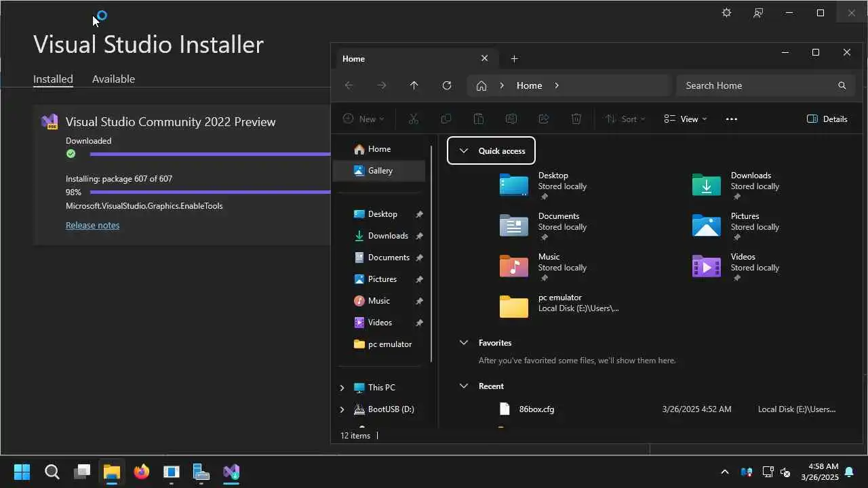Select Gallery in navigation pane
The image size is (868, 488).
coord(379,171)
